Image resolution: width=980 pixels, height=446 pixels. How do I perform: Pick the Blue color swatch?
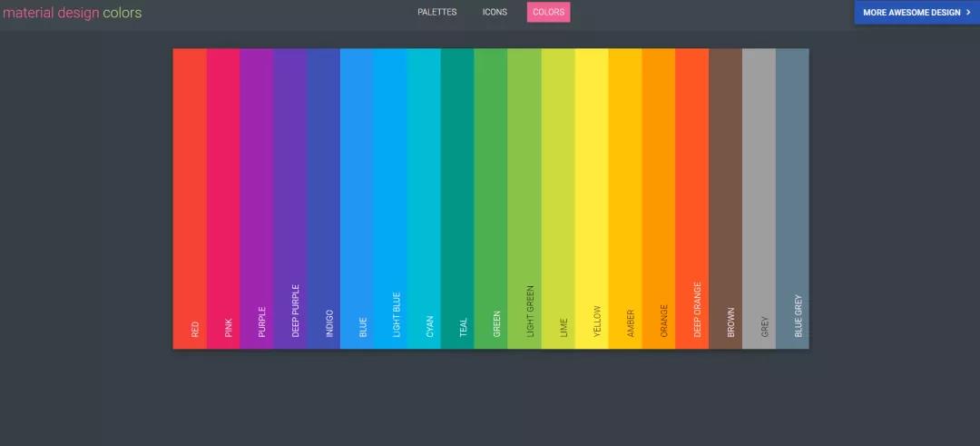pyautogui.click(x=358, y=198)
